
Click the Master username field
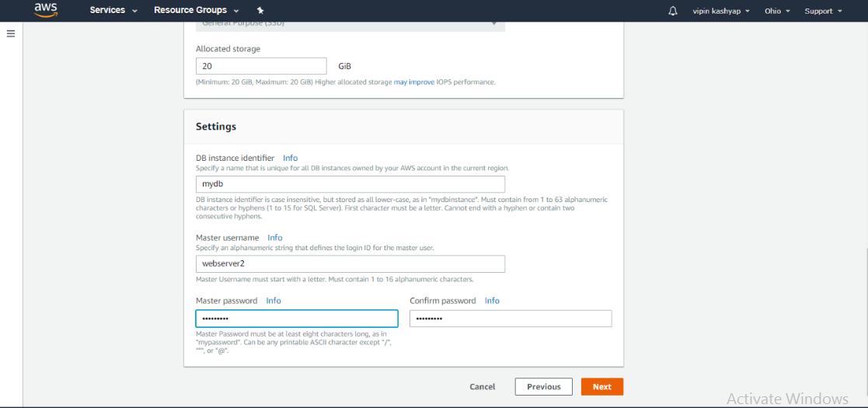[x=350, y=263]
